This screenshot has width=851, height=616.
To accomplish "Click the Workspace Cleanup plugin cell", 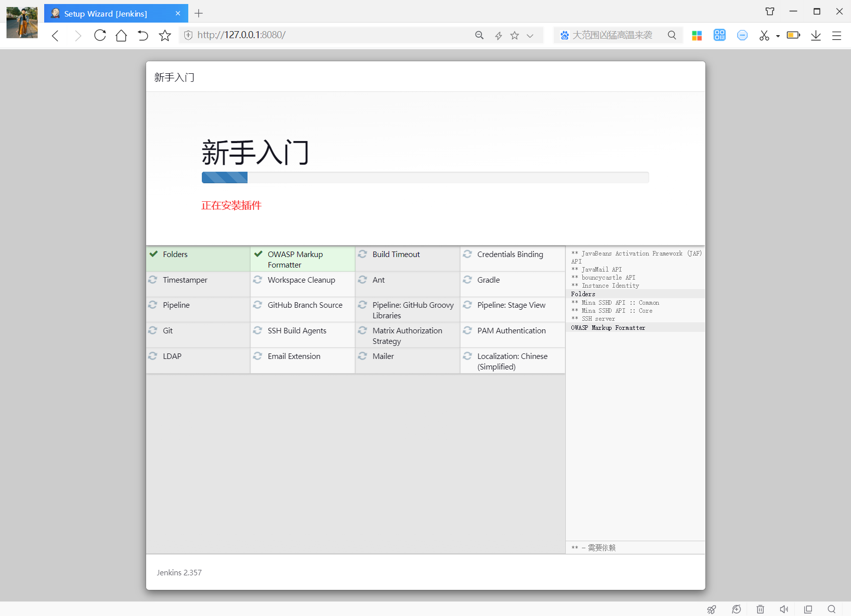I will click(303, 284).
